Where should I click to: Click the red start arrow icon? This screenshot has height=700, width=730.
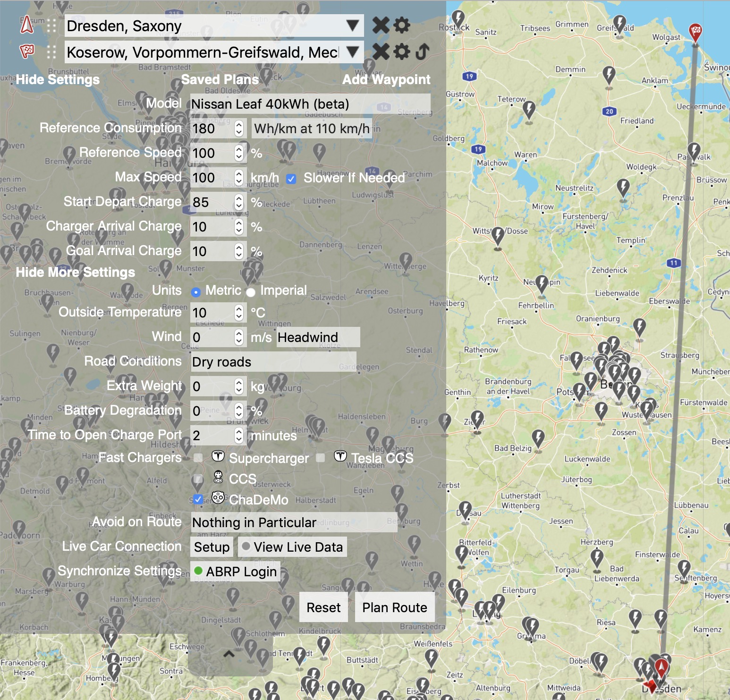(x=27, y=25)
